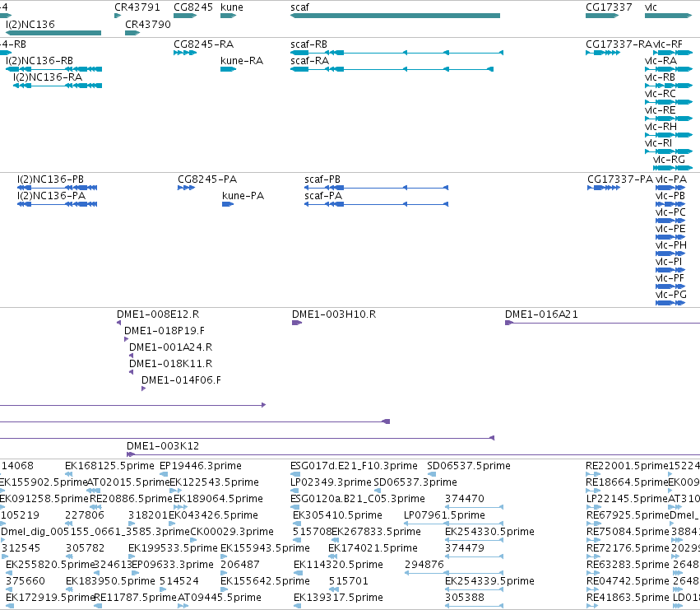This screenshot has height=610, width=700.
Task: Select the scaf-PA protein feature
Action: coord(377,204)
